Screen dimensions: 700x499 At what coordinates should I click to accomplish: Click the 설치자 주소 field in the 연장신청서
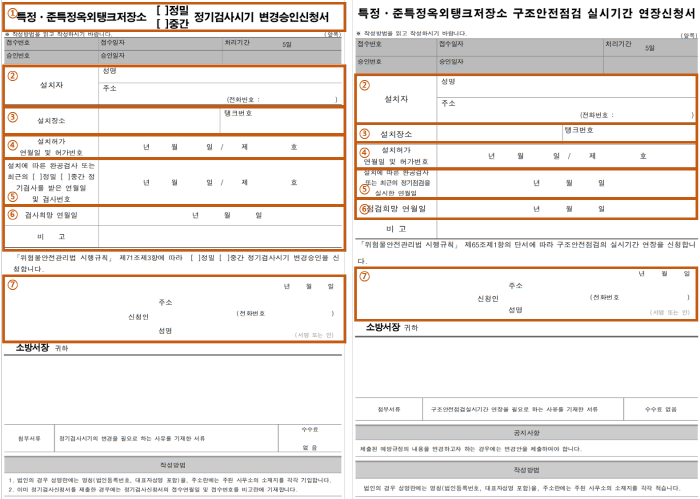566,110
